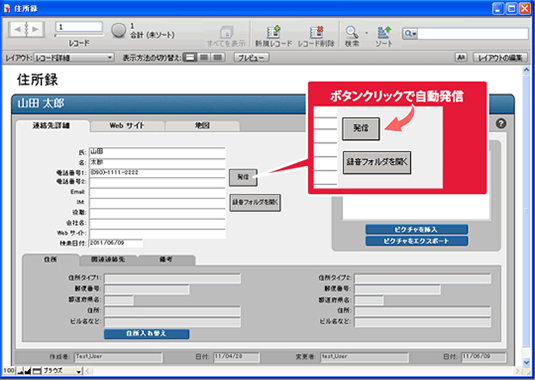The image size is (535, 380).
Task: Click the 電話番号1 field
Action: 157,173
